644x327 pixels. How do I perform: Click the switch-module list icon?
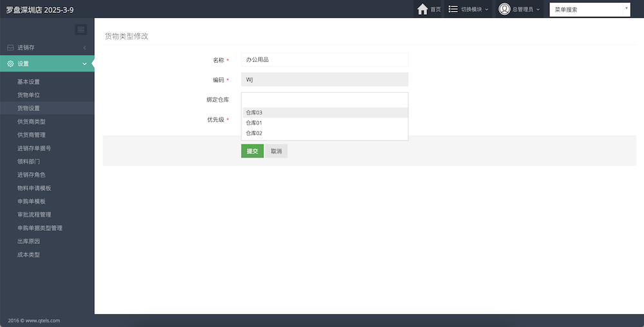[453, 9]
